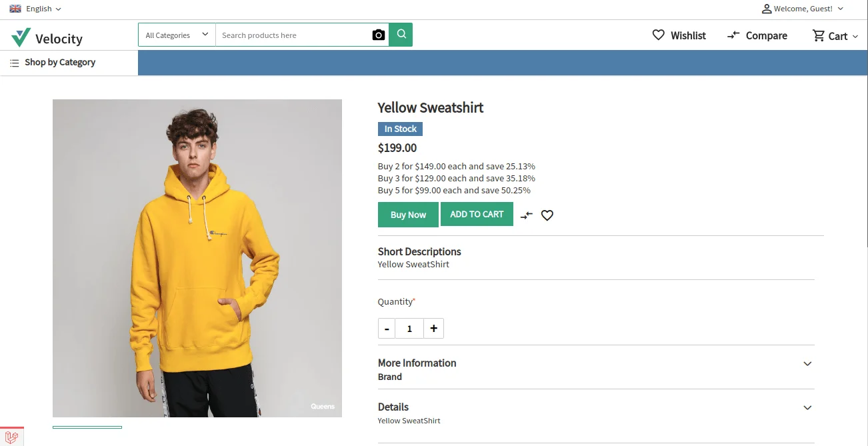Open the Welcome, Guest account menu

pos(803,9)
